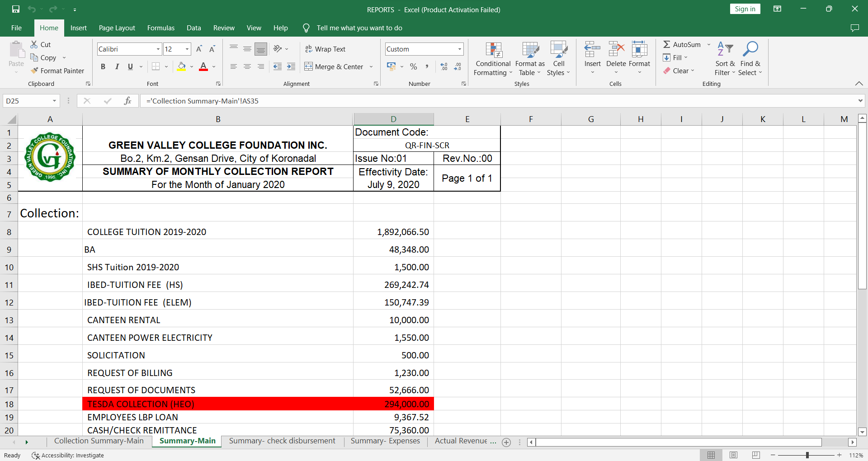Open the File menu
Screen dimensions: 868x461
pyautogui.click(x=16, y=28)
